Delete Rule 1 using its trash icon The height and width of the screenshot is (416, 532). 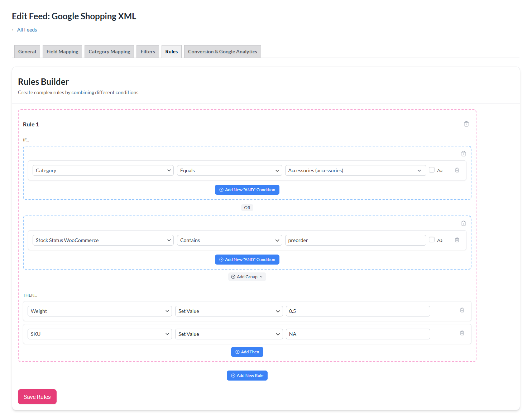pos(466,124)
